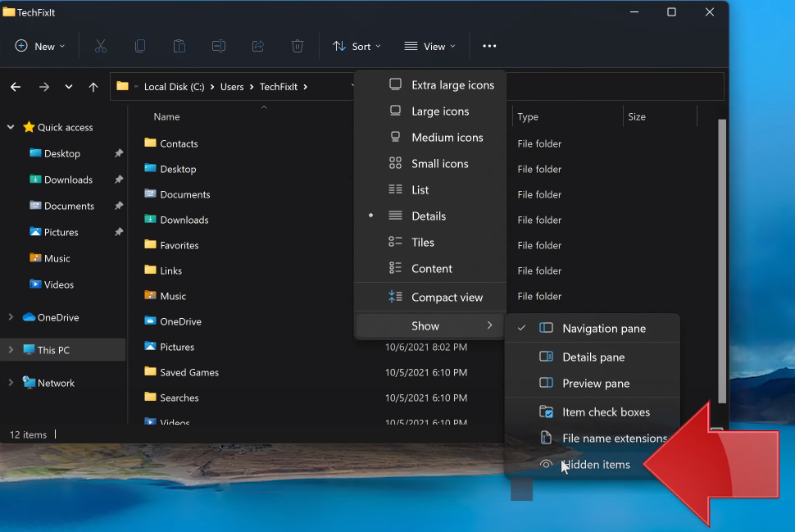
Task: Open the Sort dropdown
Action: click(357, 46)
